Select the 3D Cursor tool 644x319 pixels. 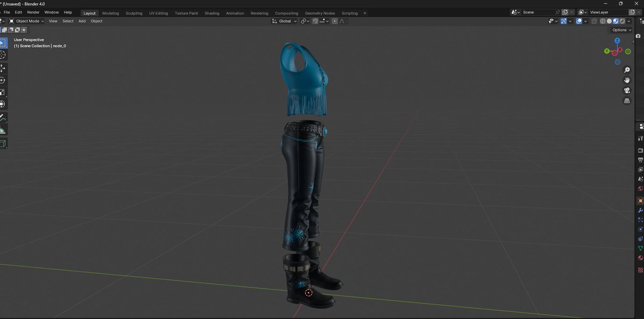3,55
